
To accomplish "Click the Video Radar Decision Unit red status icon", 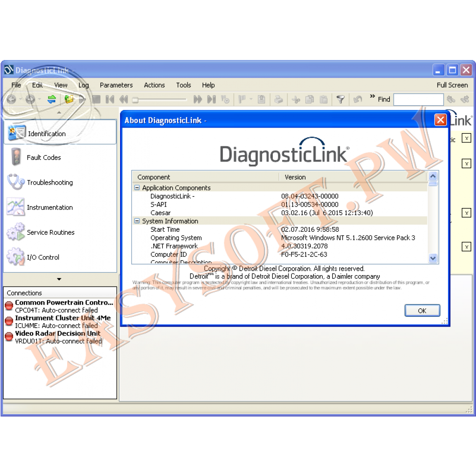I will click(9, 336).
